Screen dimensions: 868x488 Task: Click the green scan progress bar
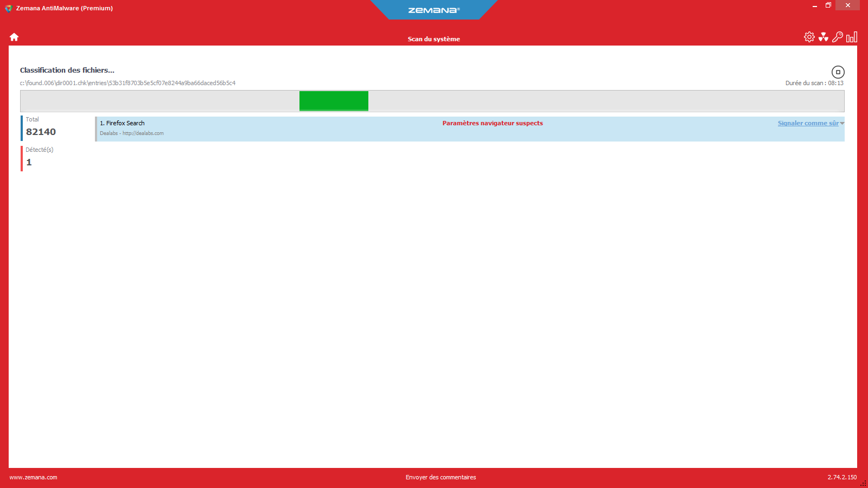(x=334, y=101)
